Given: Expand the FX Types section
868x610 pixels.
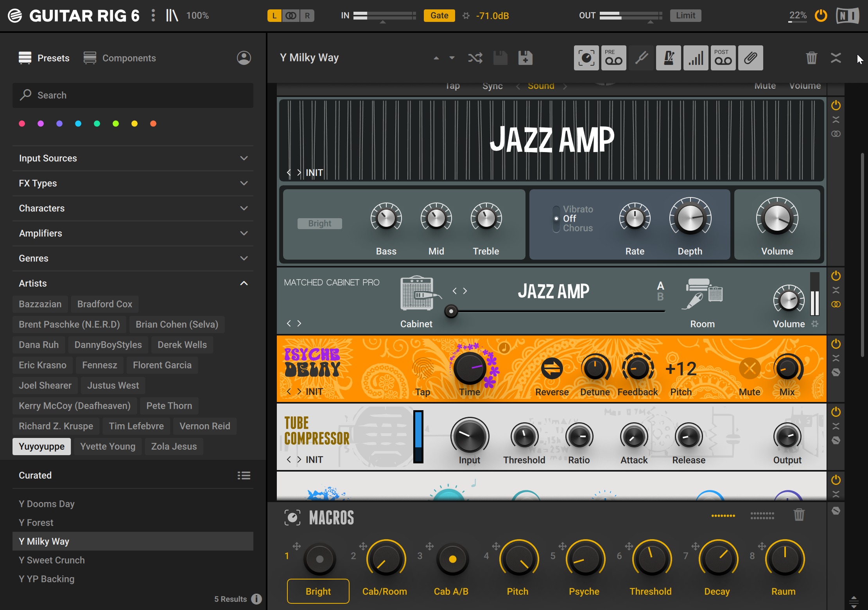Looking at the screenshot, I should point(133,183).
